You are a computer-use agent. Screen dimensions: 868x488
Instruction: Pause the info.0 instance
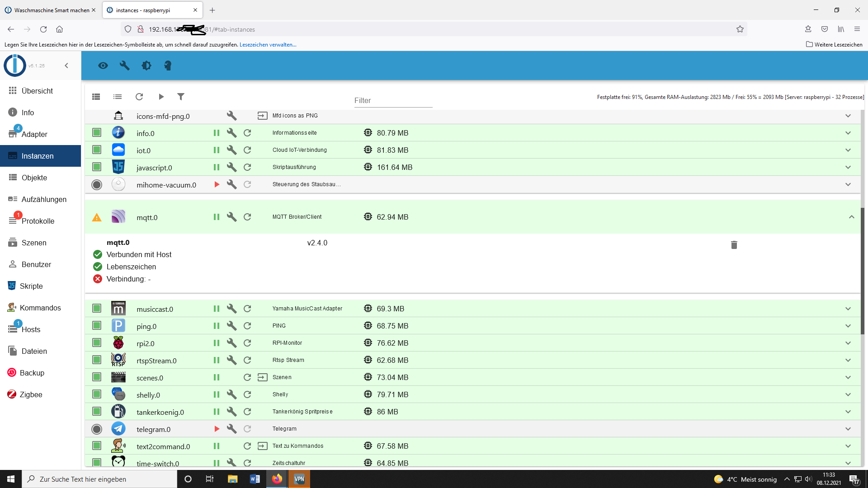(x=217, y=133)
